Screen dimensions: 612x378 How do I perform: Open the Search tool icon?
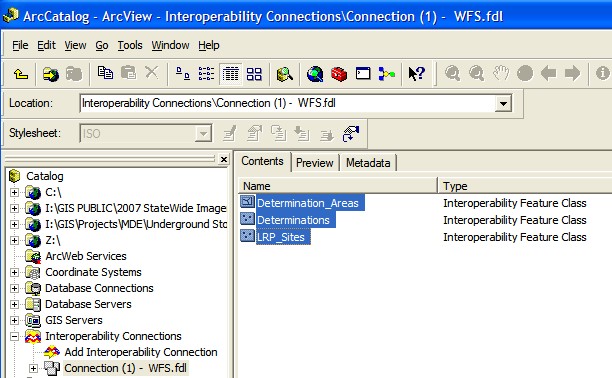click(285, 73)
